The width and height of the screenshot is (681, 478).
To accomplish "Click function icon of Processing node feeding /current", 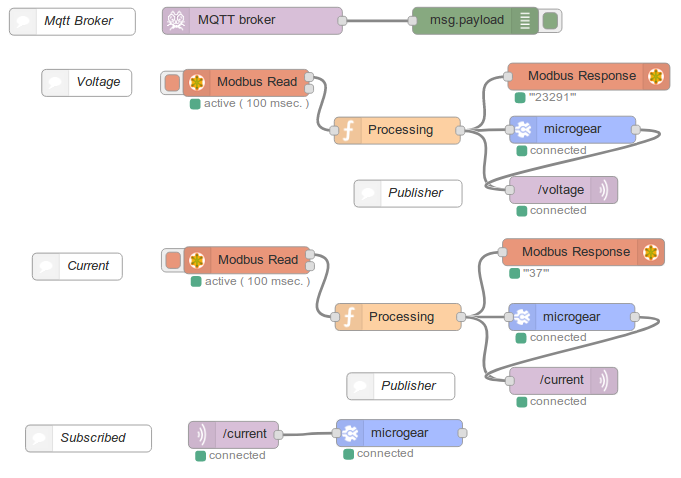I will (349, 317).
